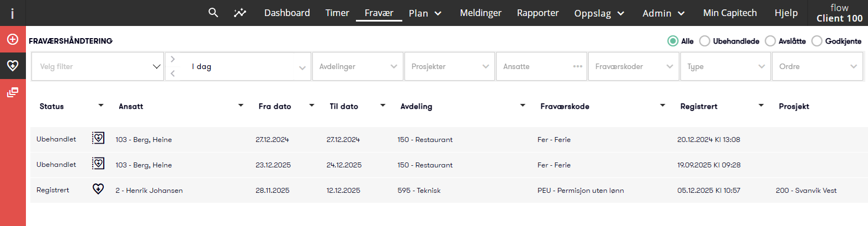The image size is (868, 226).
Task: Select the Godkjente radio button
Action: (x=817, y=41)
